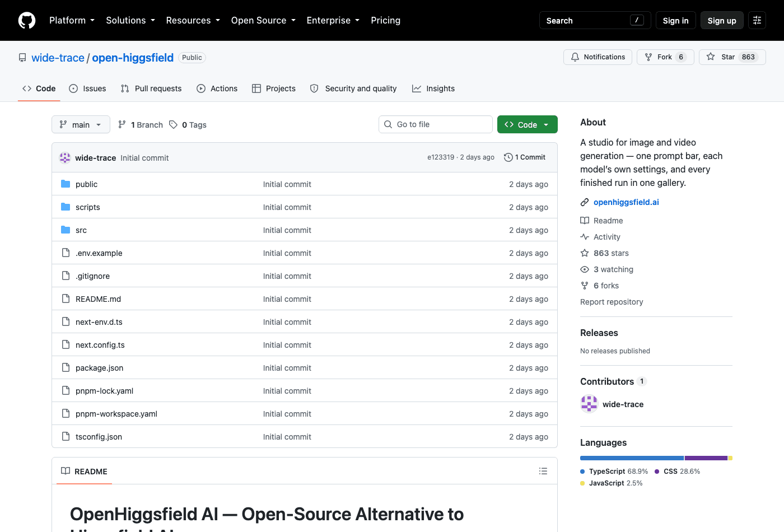Click the TypeScript segment of the language bar
Image resolution: width=784 pixels, height=532 pixels.
632,458
